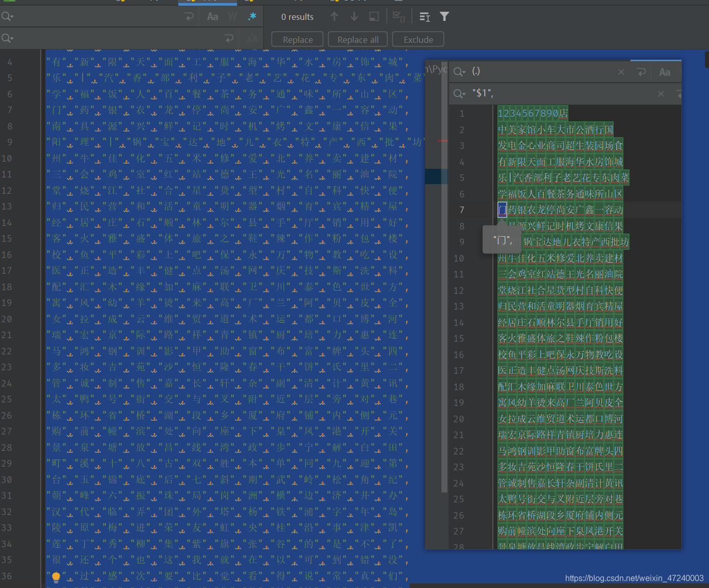Insert new line in main find field
This screenshot has width=709, height=588.
click(189, 17)
